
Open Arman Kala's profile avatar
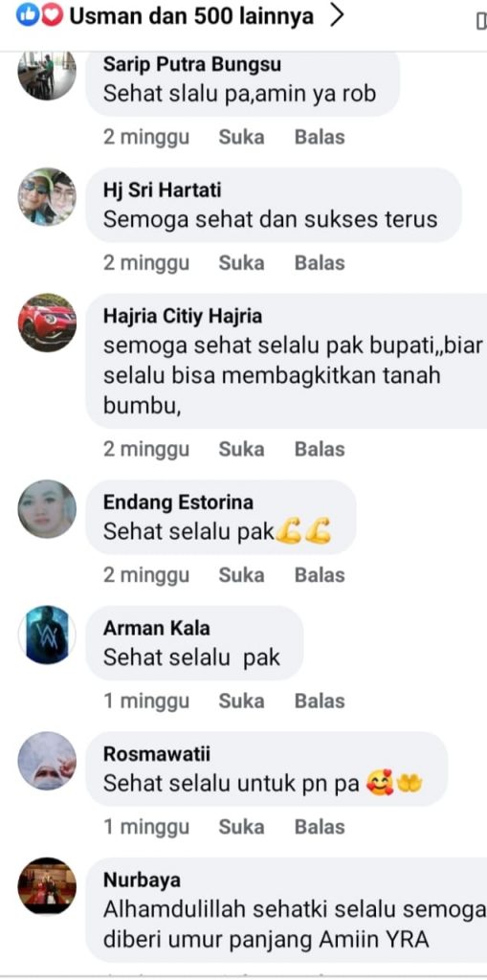tap(47, 635)
